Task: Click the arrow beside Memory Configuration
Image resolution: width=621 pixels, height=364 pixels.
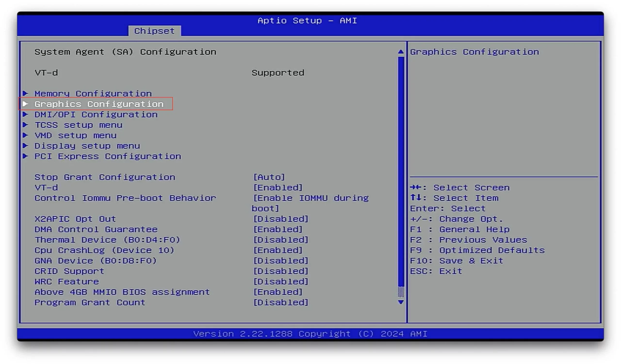Action: 25,93
